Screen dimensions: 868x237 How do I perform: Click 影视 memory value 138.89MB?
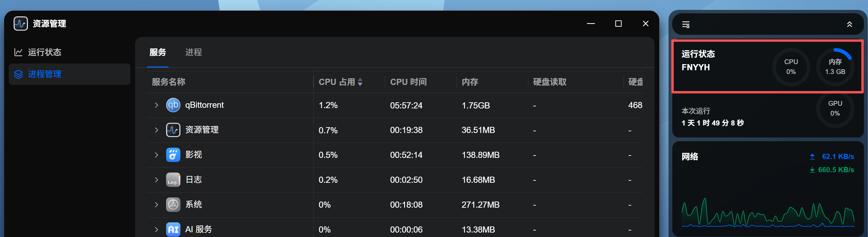[480, 155]
